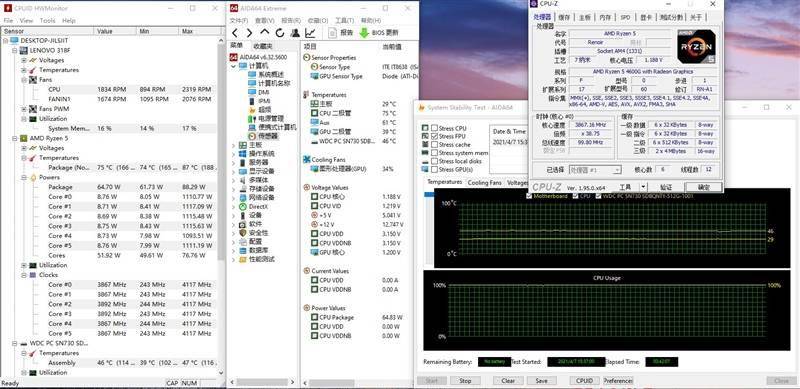Select the 性能测试 benchmark tree item
Viewport: 800px width, 389px height.
[257, 259]
